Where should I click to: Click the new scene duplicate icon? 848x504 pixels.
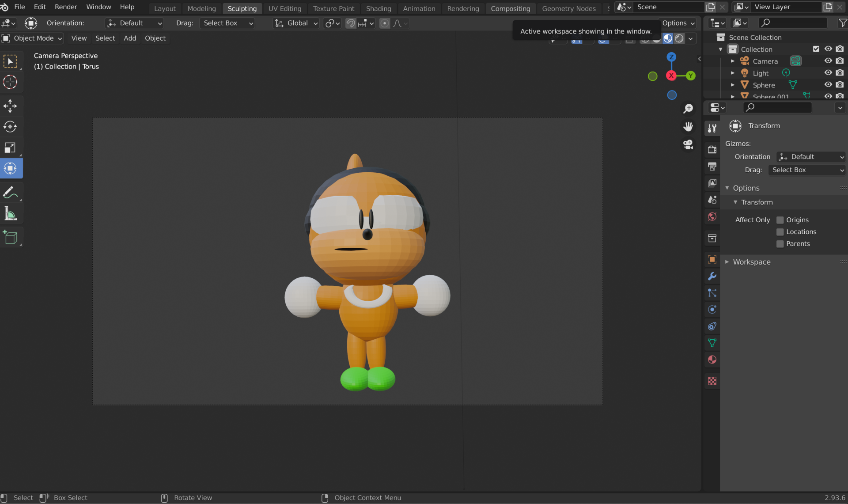point(711,7)
